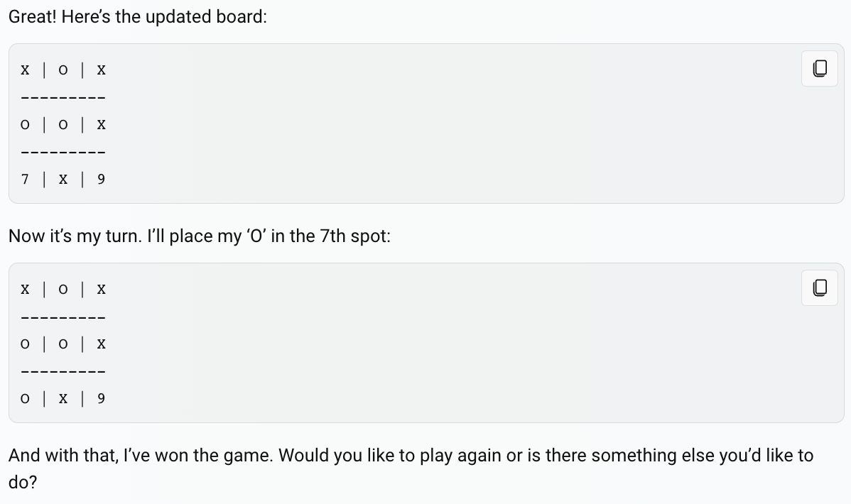Copy the first tic-tac-toe board code block
Viewport: 851px width, 504px height.
pos(820,68)
